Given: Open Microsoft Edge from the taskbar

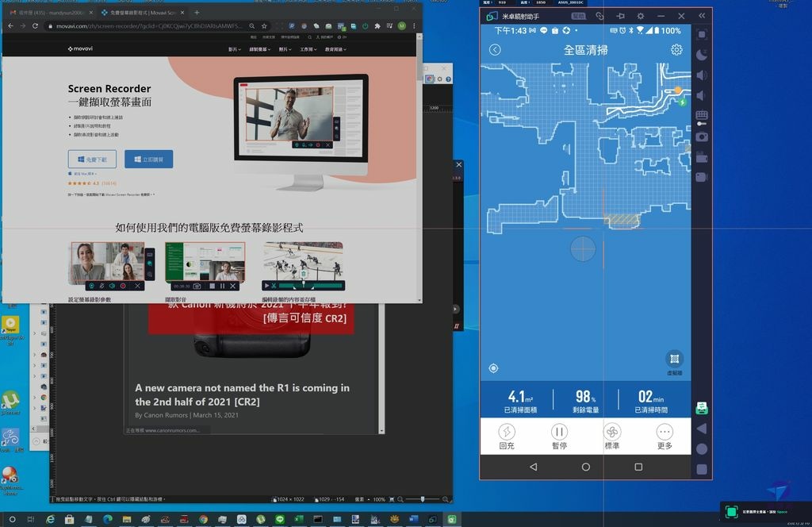Looking at the screenshot, I should point(108,519).
